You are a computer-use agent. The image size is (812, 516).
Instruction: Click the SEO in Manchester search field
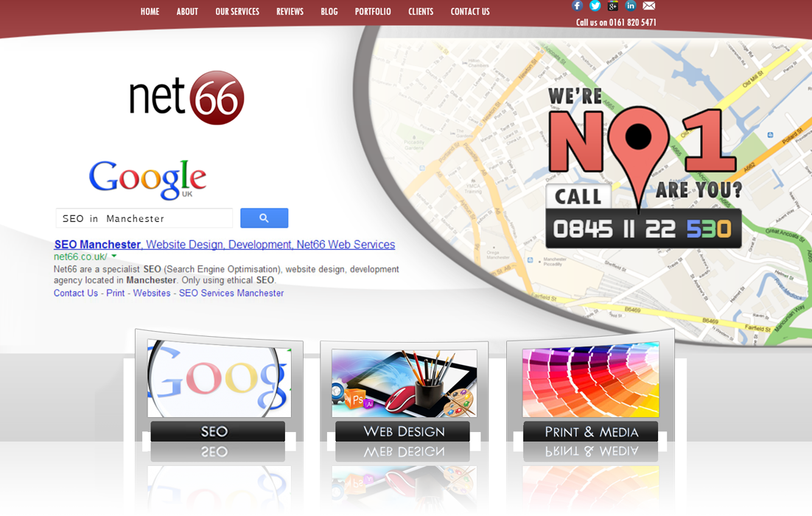(x=144, y=218)
